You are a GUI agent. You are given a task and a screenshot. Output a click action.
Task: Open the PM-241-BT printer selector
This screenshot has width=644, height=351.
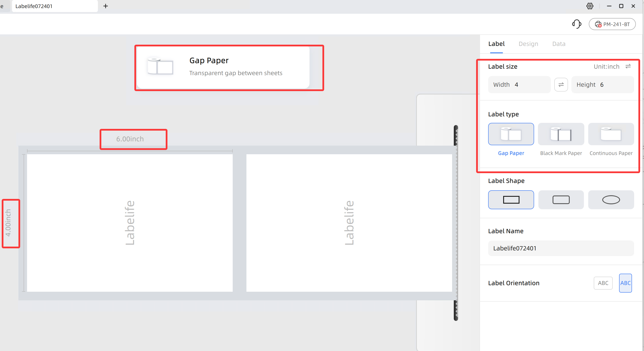(612, 24)
